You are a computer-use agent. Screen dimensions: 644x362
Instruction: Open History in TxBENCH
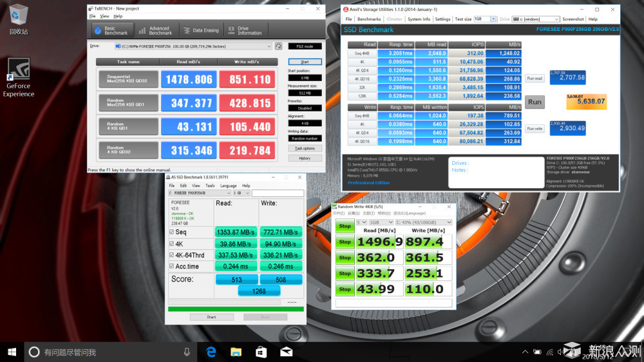point(305,158)
